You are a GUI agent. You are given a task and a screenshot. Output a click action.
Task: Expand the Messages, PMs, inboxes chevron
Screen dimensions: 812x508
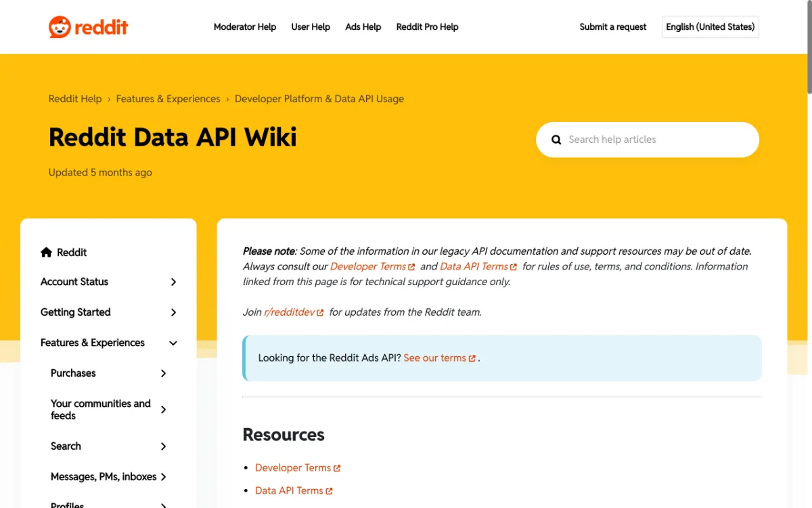point(163,477)
